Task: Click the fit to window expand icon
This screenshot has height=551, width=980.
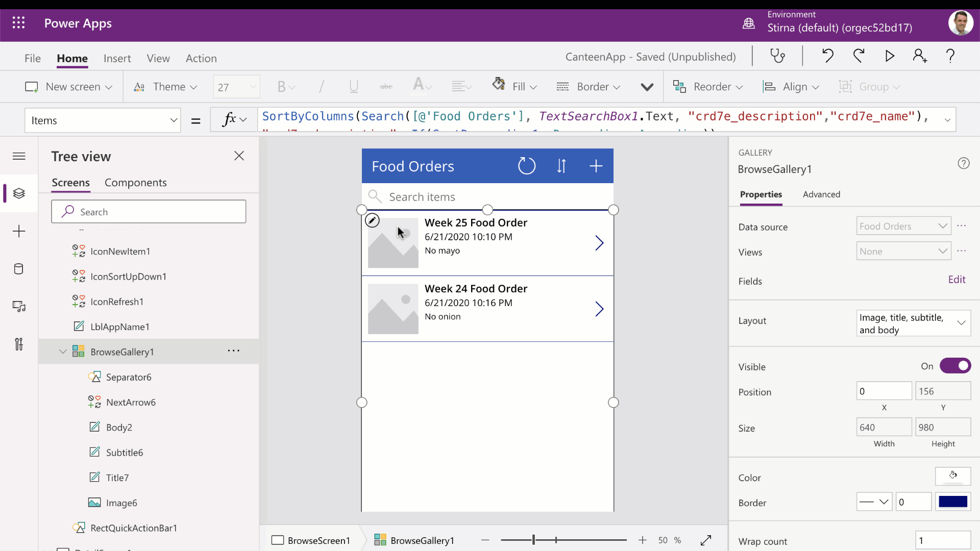Action: point(706,540)
